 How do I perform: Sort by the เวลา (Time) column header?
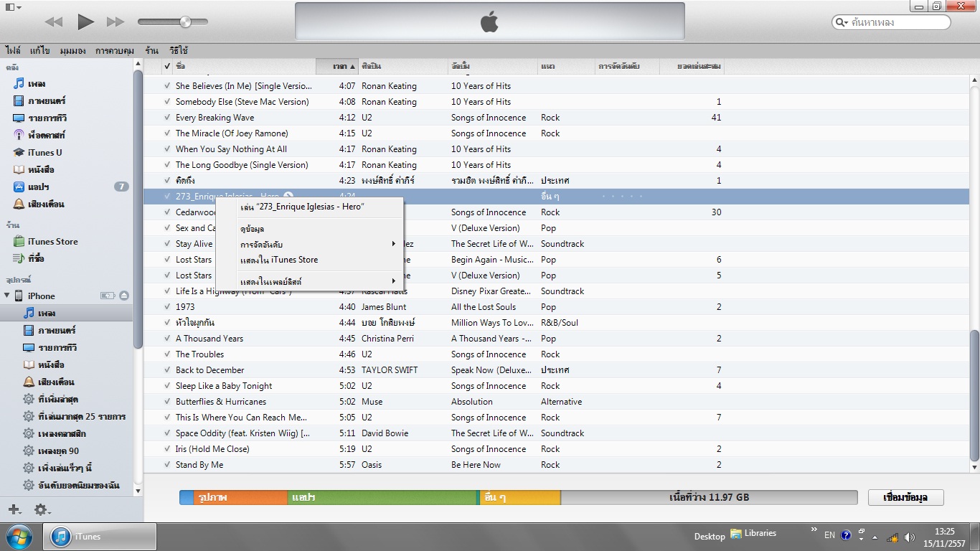coord(337,66)
